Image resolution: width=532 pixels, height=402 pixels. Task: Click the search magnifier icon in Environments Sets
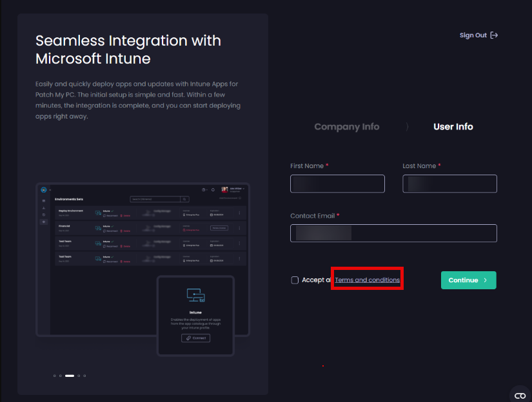point(184,199)
